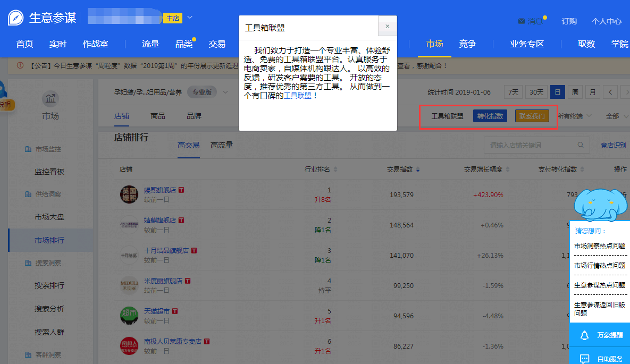Screen dimensions: 630x364
Task: Open the 全部 filter dropdown
Action: [617, 116]
